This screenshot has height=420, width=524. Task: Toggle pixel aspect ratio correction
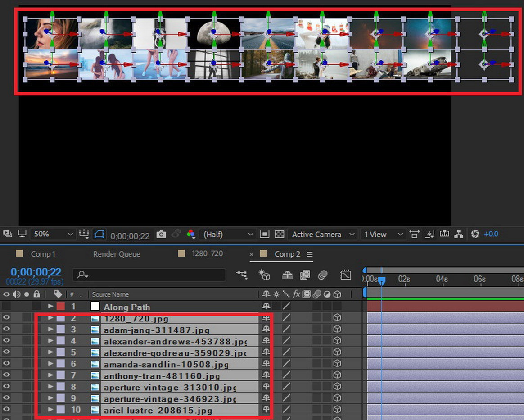coord(414,234)
